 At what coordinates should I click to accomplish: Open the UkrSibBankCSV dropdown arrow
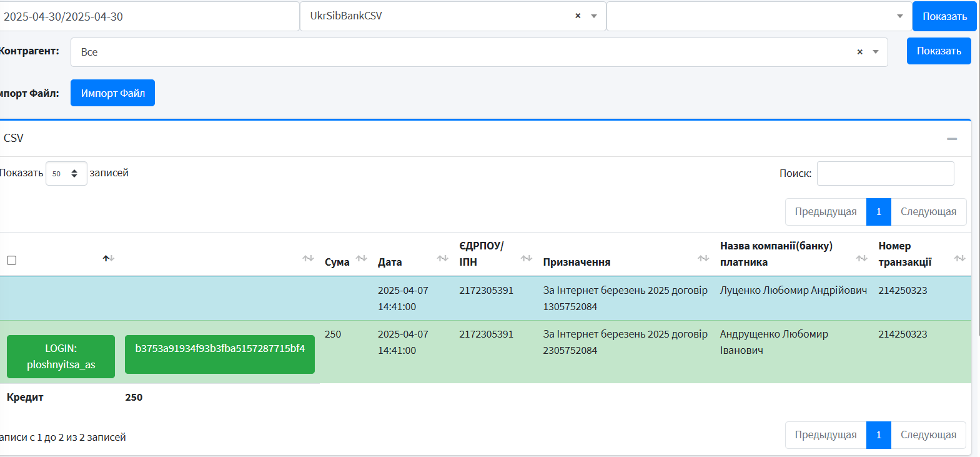(x=594, y=16)
